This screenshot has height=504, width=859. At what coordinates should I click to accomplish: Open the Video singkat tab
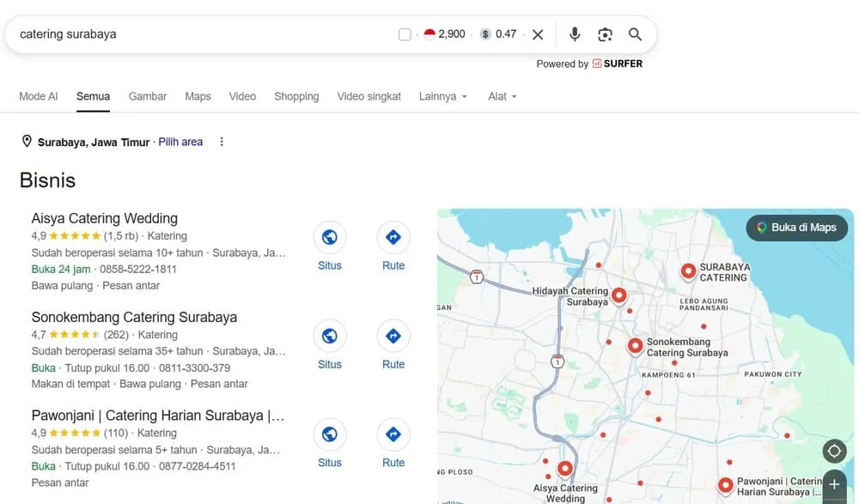[x=369, y=96]
